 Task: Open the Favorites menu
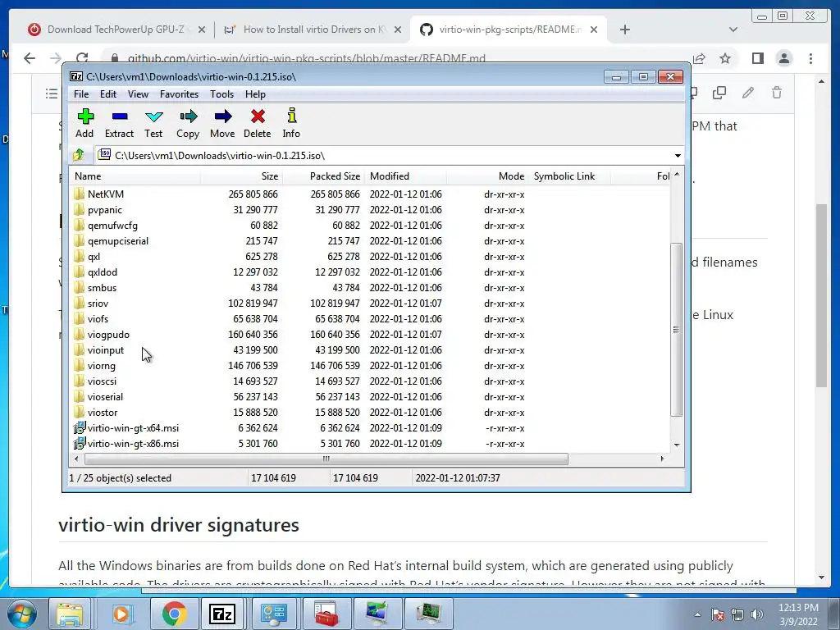click(x=179, y=94)
